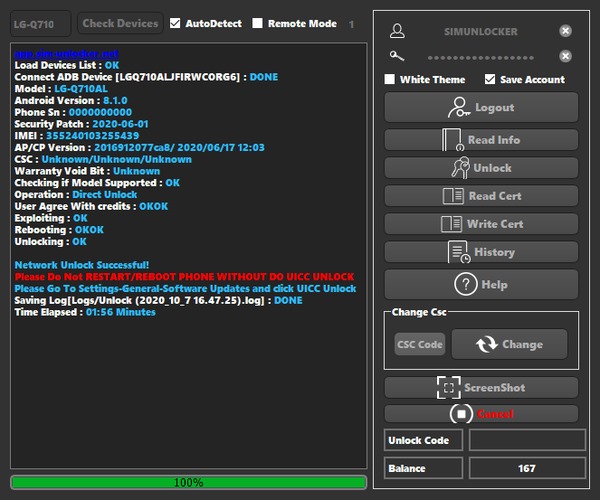Click the Unlock Code label

[x=419, y=440]
